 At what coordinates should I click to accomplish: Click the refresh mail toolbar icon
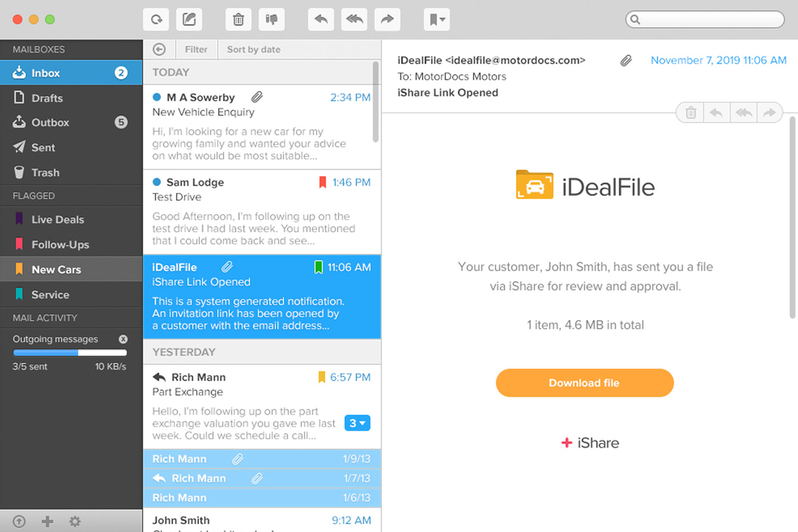pos(156,20)
